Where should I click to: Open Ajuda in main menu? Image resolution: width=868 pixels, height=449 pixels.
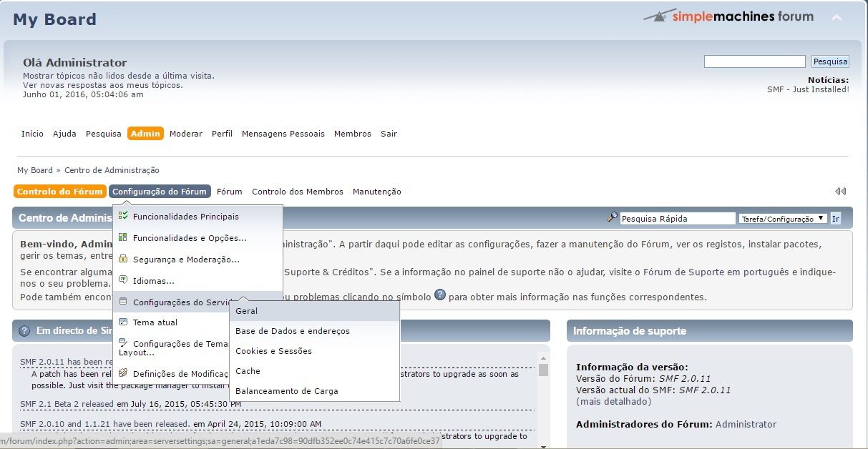pyautogui.click(x=64, y=134)
